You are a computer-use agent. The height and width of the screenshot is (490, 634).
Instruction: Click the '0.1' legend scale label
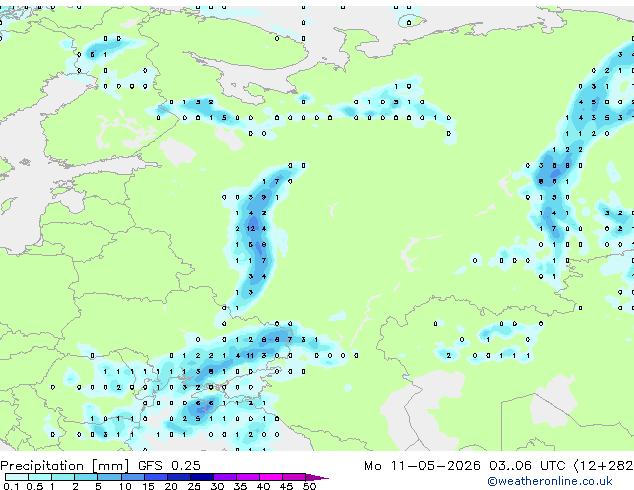coord(11,486)
